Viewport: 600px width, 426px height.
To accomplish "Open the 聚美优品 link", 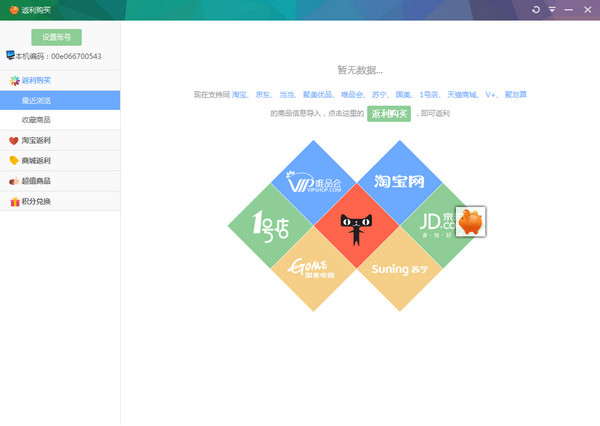I will 318,95.
